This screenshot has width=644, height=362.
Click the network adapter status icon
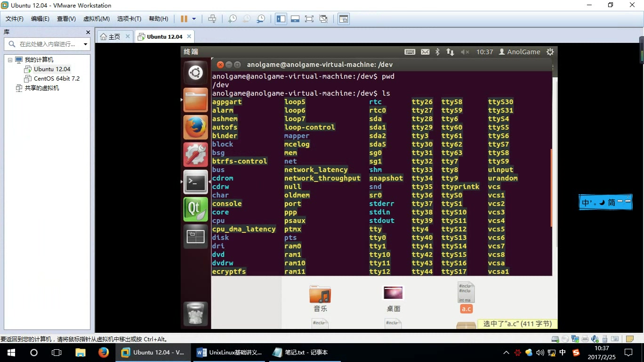(x=575, y=339)
